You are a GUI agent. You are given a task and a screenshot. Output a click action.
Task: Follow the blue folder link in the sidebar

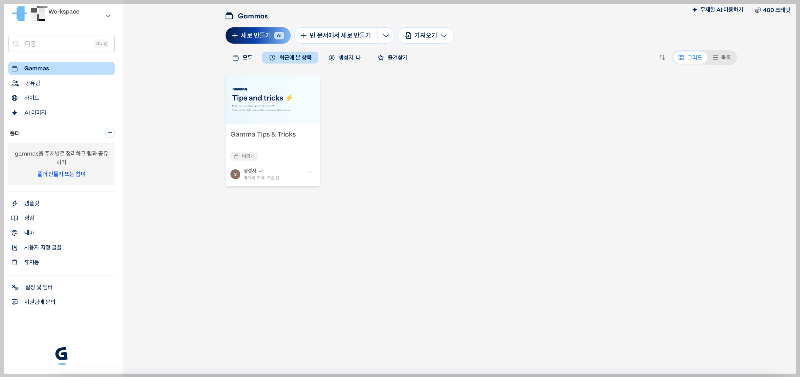[61, 174]
